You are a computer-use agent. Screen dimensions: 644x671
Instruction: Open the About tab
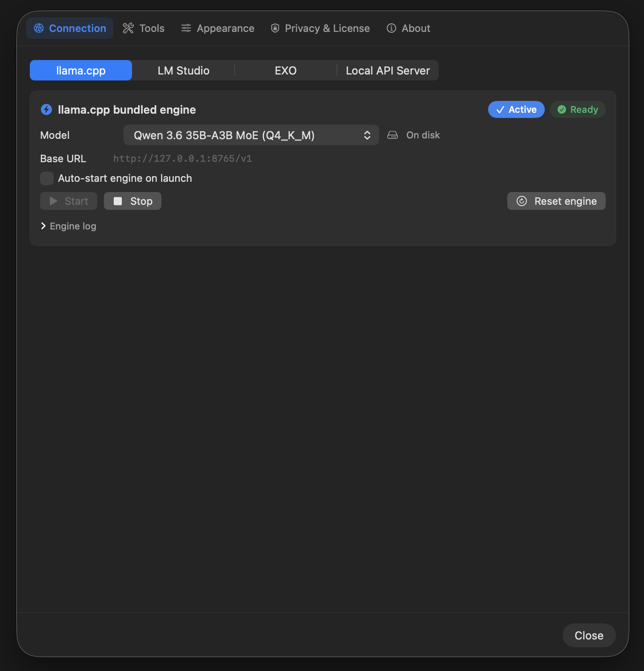pyautogui.click(x=408, y=28)
